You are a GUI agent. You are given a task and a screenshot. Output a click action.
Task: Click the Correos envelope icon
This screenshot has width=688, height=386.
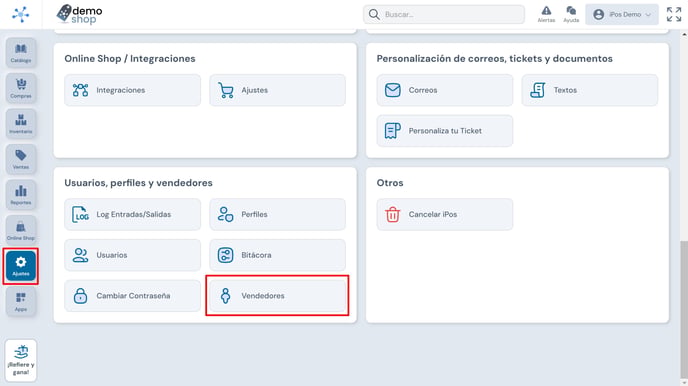[392, 90]
